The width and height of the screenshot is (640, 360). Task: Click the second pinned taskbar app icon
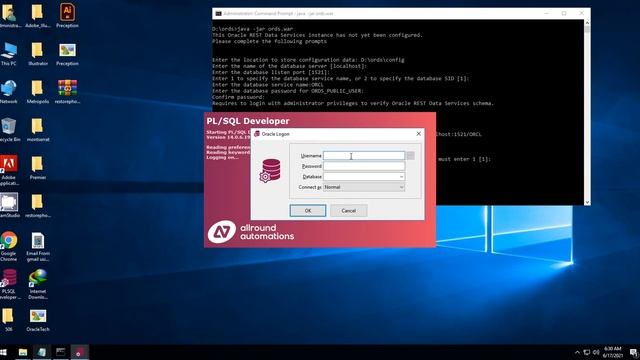(42, 352)
